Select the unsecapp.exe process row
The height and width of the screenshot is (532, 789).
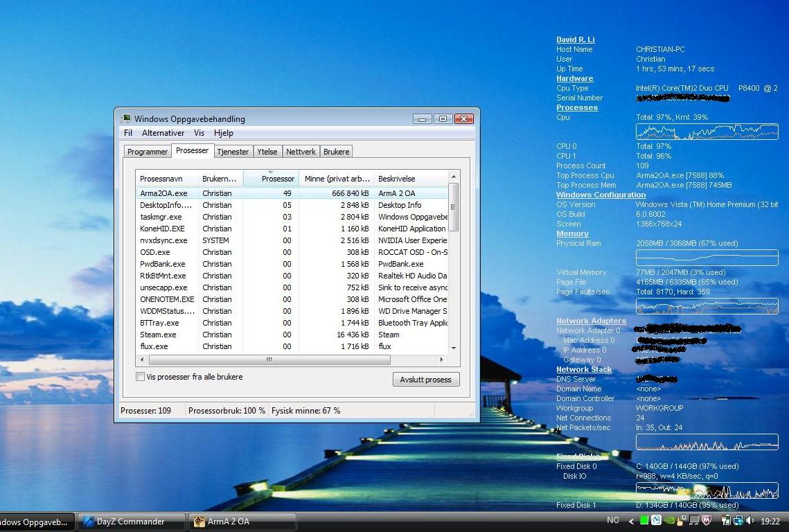pyautogui.click(x=292, y=287)
